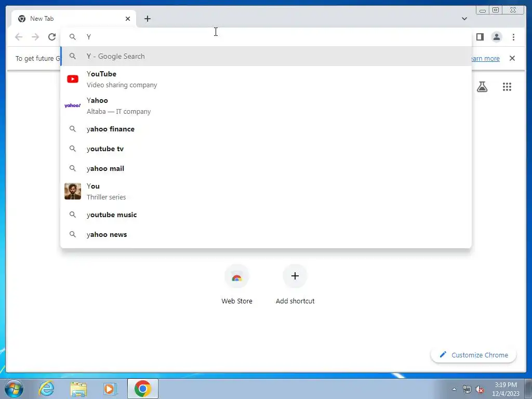
Task: Pick 'youtube music' suggestion
Action: pos(266,215)
